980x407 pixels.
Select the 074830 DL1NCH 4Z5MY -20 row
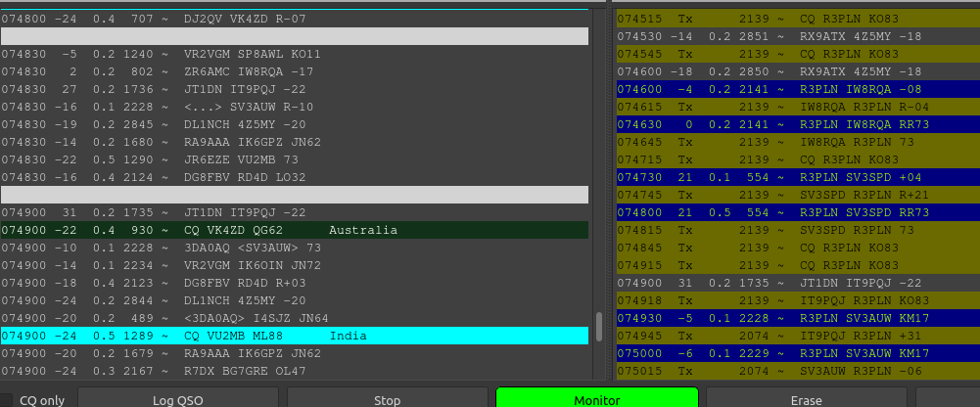click(295, 124)
